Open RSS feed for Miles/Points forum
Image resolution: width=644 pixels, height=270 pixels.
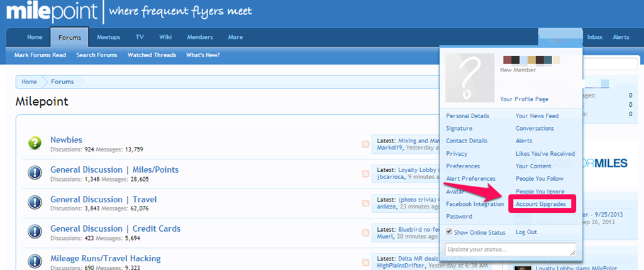(x=365, y=173)
